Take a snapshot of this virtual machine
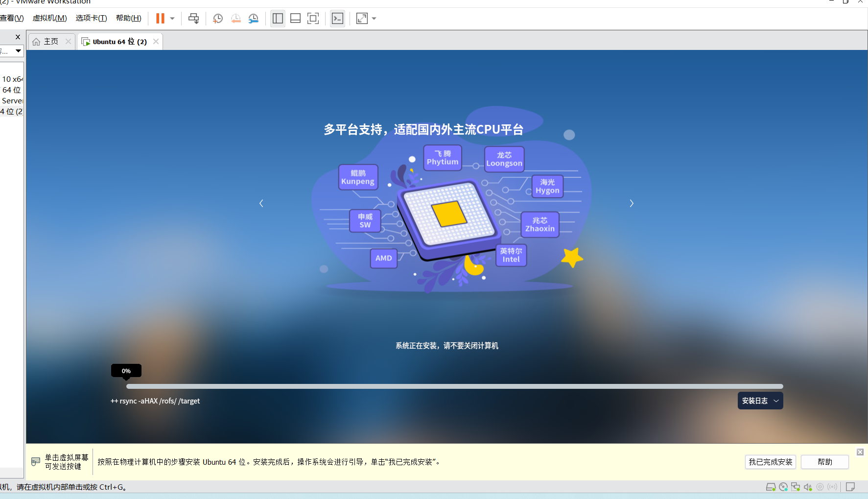Screen dimensions: 868x499 218,19
